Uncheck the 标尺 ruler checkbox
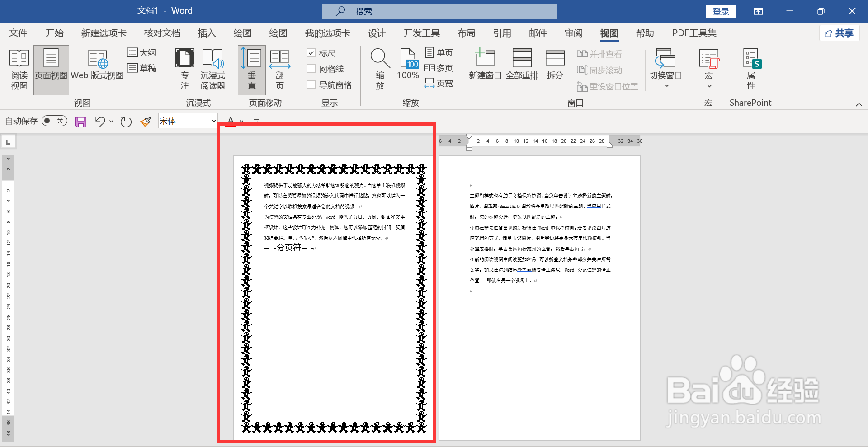Image resolution: width=868 pixels, height=447 pixels. tap(311, 53)
